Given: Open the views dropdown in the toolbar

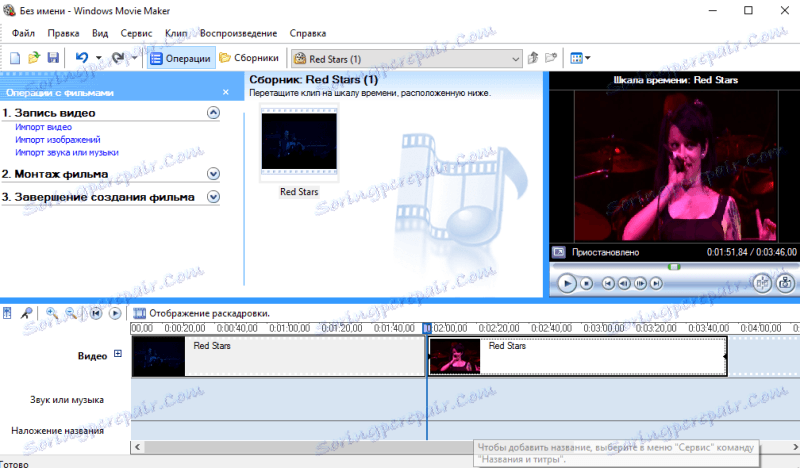Looking at the screenshot, I should coord(580,58).
